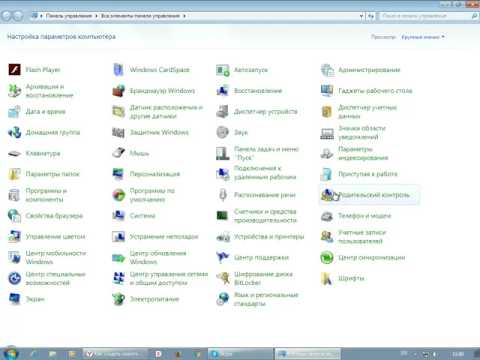Open the Автозапуск icon
This screenshot has width=480, height=360.
(223, 70)
